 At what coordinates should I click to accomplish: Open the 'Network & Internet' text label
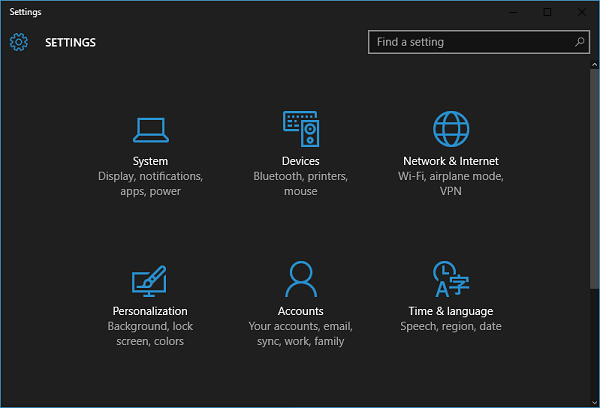click(x=450, y=161)
